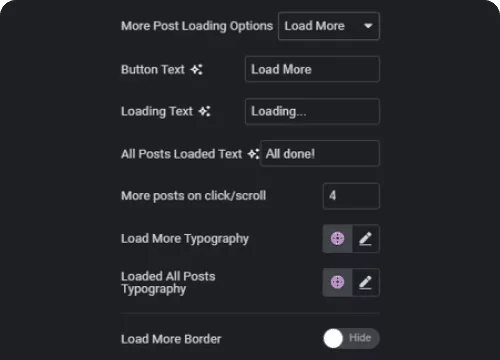Click the Loaded All Posts Typography label
The height and width of the screenshot is (360, 500).
tap(168, 283)
